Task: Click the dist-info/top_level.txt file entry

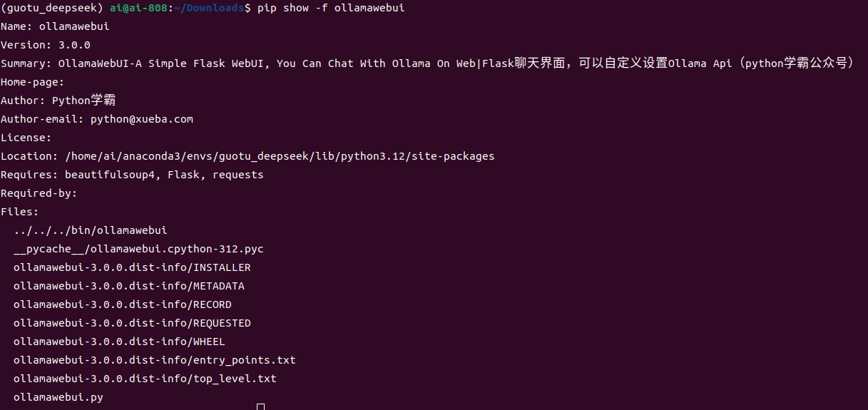Action: [x=145, y=379]
